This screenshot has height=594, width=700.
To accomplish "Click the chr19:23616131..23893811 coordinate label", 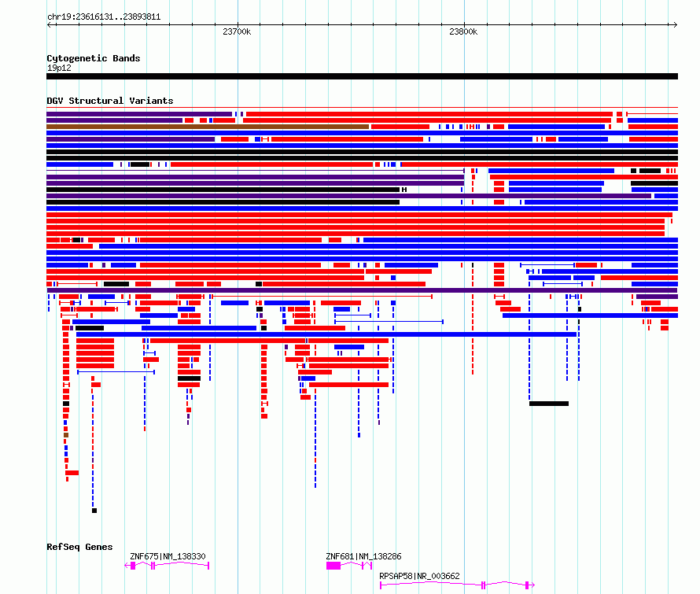I will (104, 17).
